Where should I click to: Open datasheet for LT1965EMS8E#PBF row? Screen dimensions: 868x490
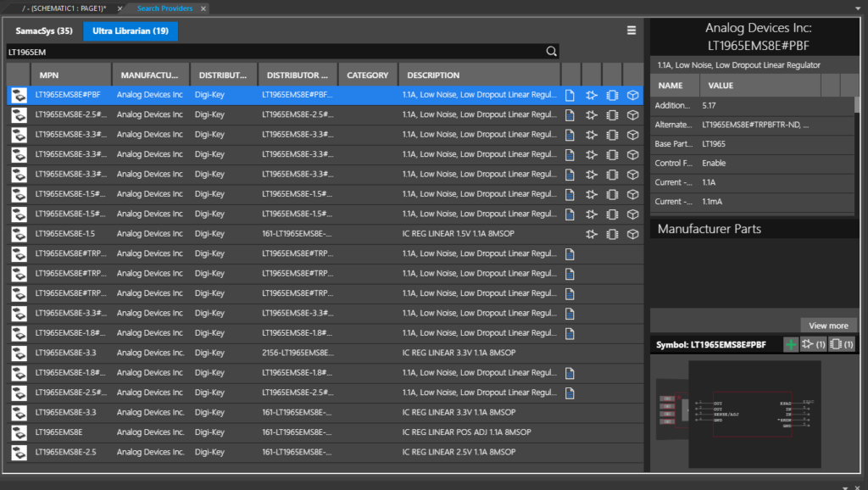point(570,95)
